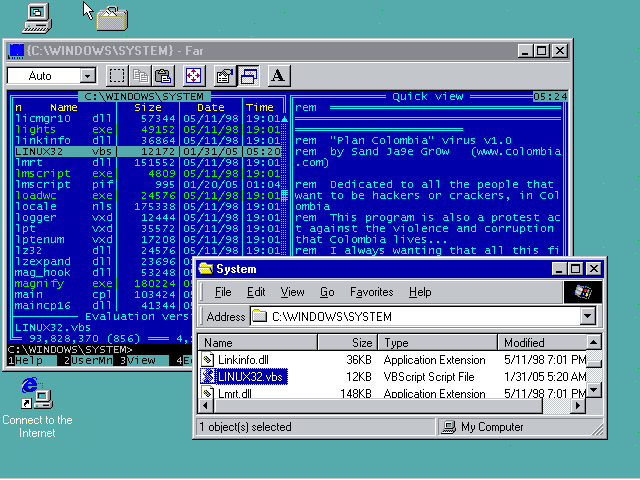The image size is (640, 480).
Task: Select LINUX32 vbs row in Far panel
Action: click(148, 151)
